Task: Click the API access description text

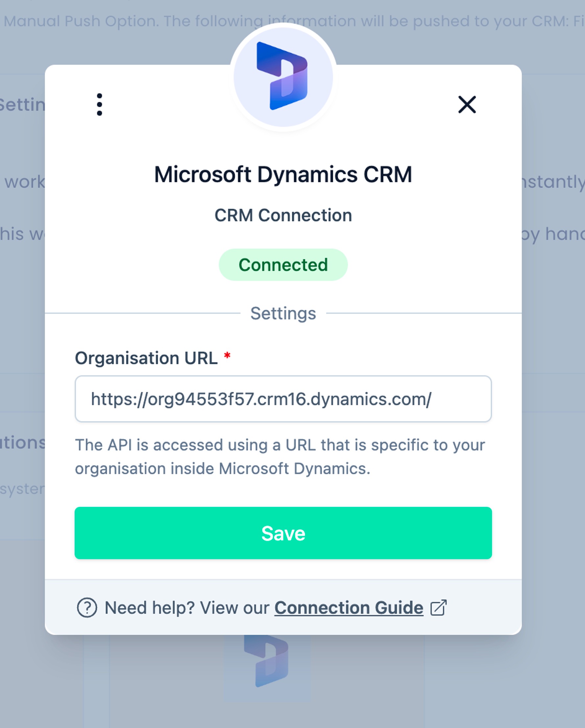Action: tap(280, 457)
